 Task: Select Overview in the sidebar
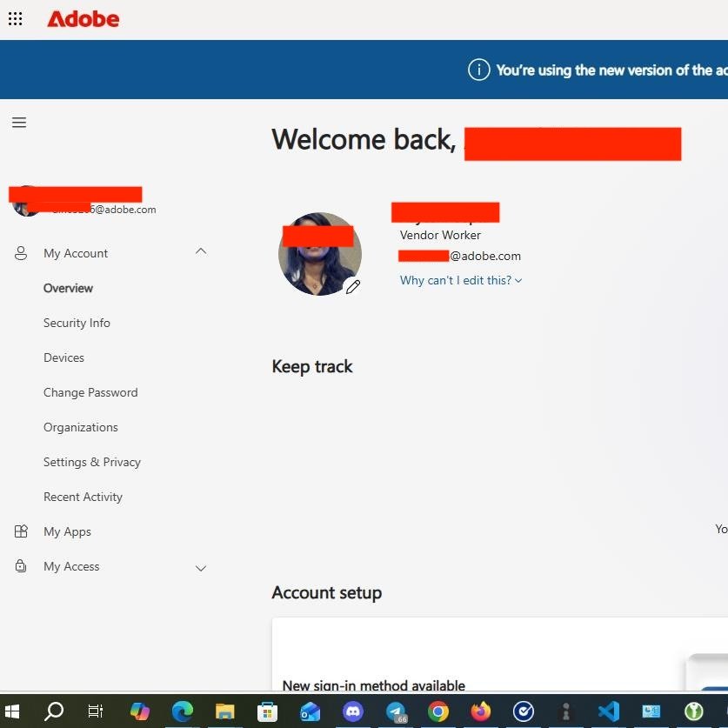coord(68,288)
